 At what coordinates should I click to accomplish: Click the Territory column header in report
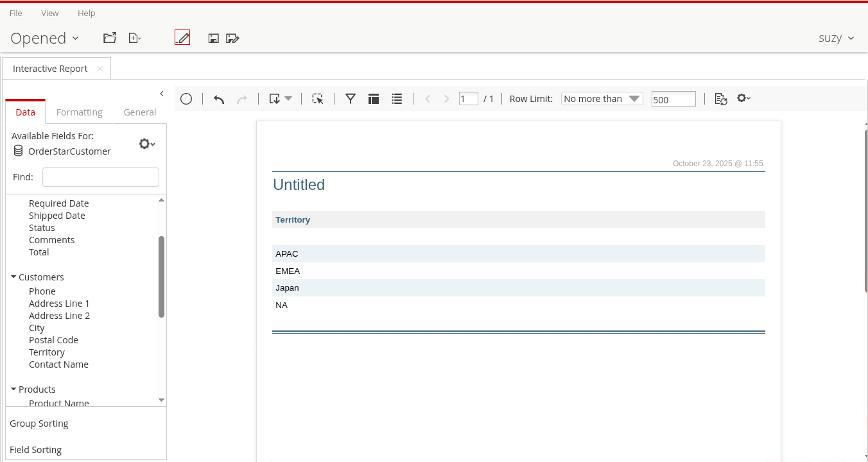point(293,219)
